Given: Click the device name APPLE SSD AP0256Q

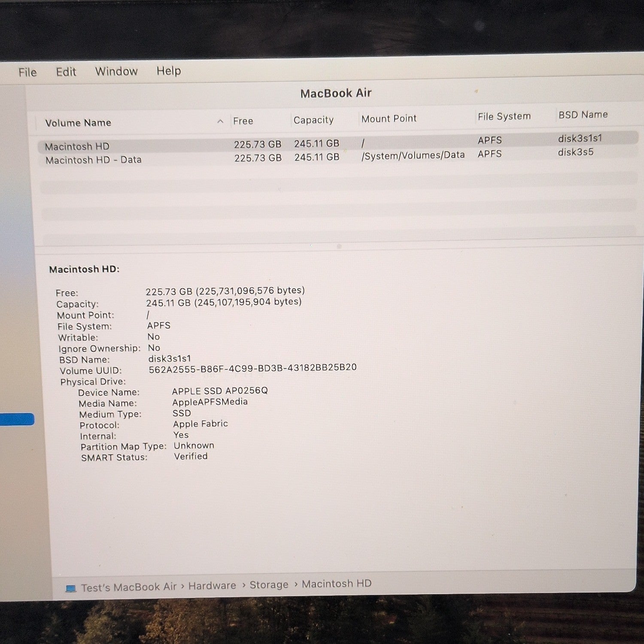Looking at the screenshot, I should pos(220,391).
